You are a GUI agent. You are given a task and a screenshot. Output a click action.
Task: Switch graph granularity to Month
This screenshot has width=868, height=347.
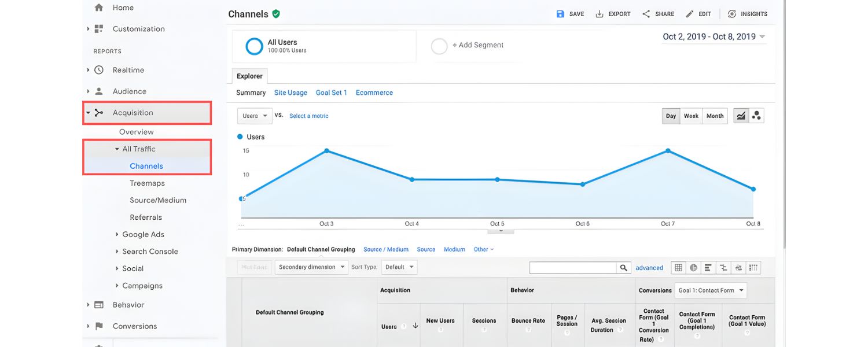pyautogui.click(x=715, y=116)
